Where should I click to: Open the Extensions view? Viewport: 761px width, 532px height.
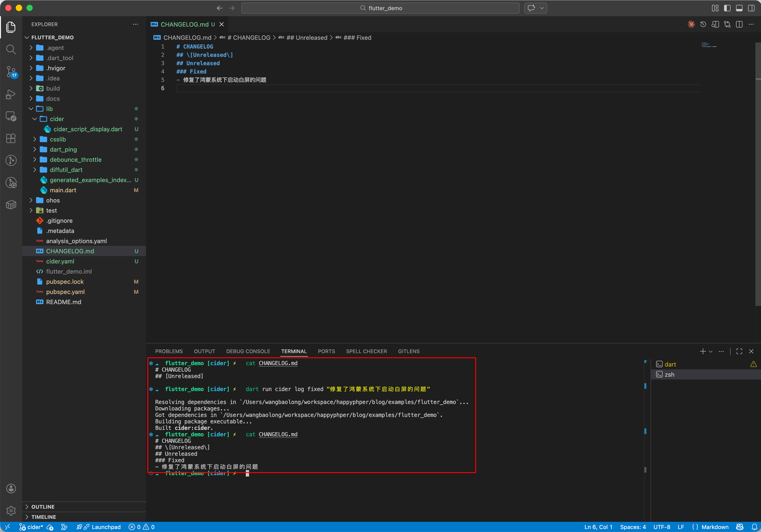11,138
